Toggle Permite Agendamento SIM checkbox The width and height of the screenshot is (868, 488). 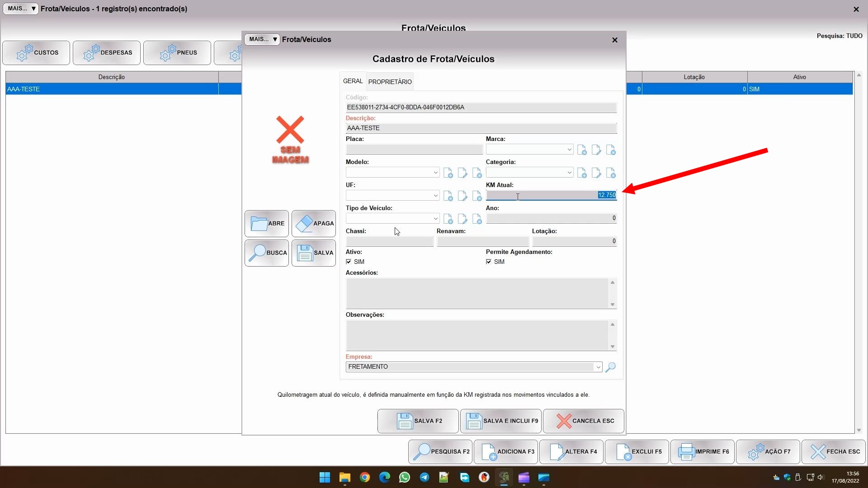[489, 262]
